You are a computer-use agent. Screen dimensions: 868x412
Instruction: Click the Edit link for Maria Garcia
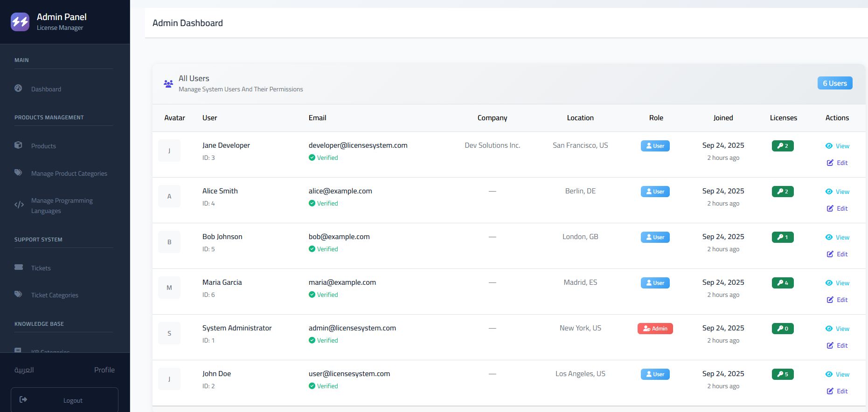(x=837, y=300)
